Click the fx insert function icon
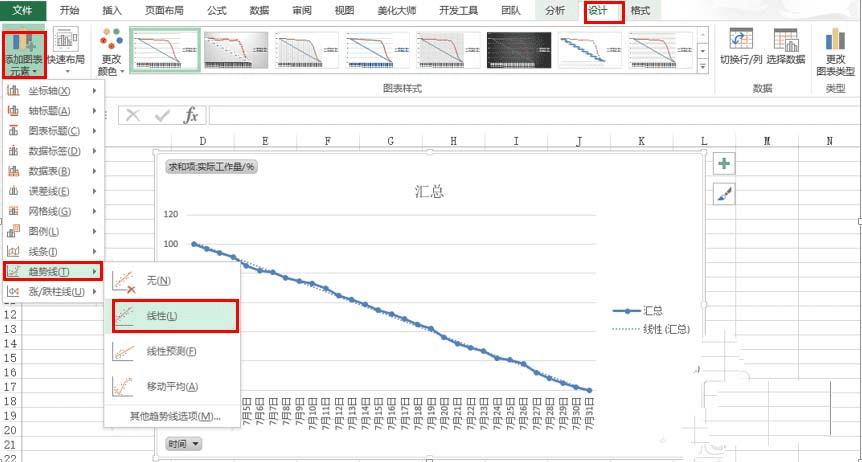862x462 pixels. [x=191, y=116]
